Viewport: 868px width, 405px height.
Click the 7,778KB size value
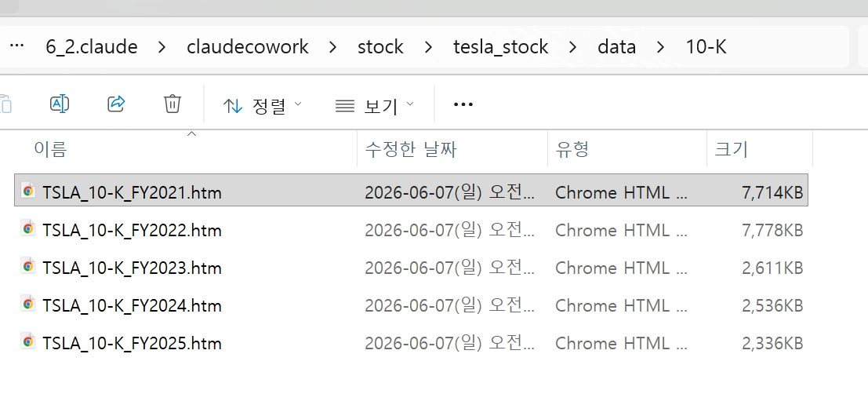[x=772, y=231]
